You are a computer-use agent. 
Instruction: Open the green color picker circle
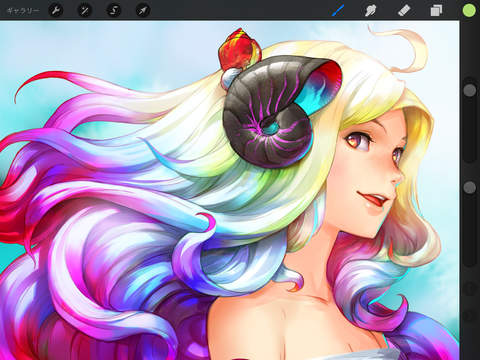tap(469, 10)
